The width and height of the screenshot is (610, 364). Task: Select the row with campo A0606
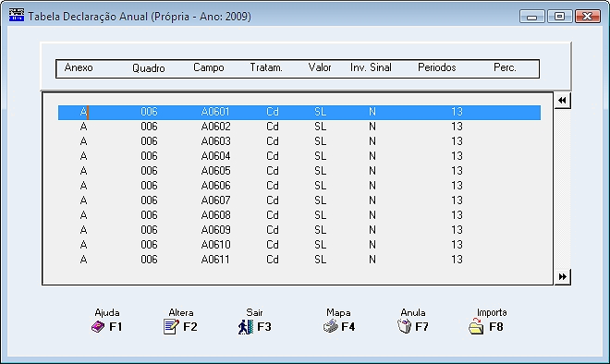click(x=299, y=186)
